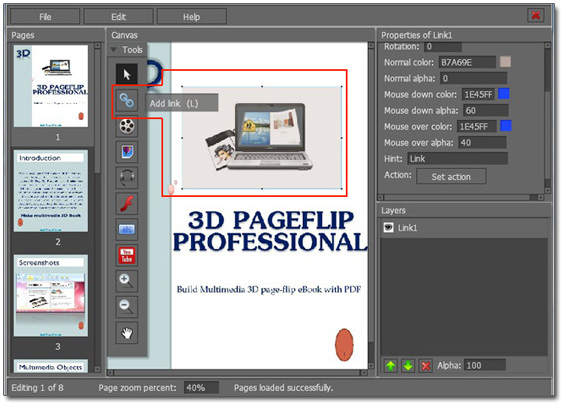Screen dimensions: 570x411
Task: Close the editor with red X
Action: [x=535, y=15]
